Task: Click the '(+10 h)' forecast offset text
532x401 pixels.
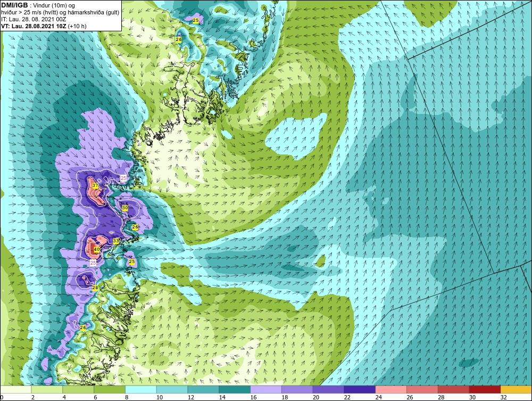Action: pos(77,26)
